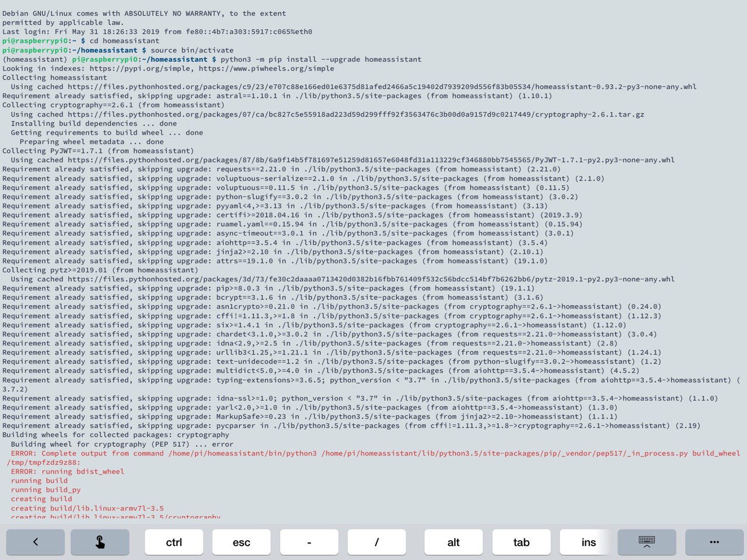Click the multidict requirement line

321,370
